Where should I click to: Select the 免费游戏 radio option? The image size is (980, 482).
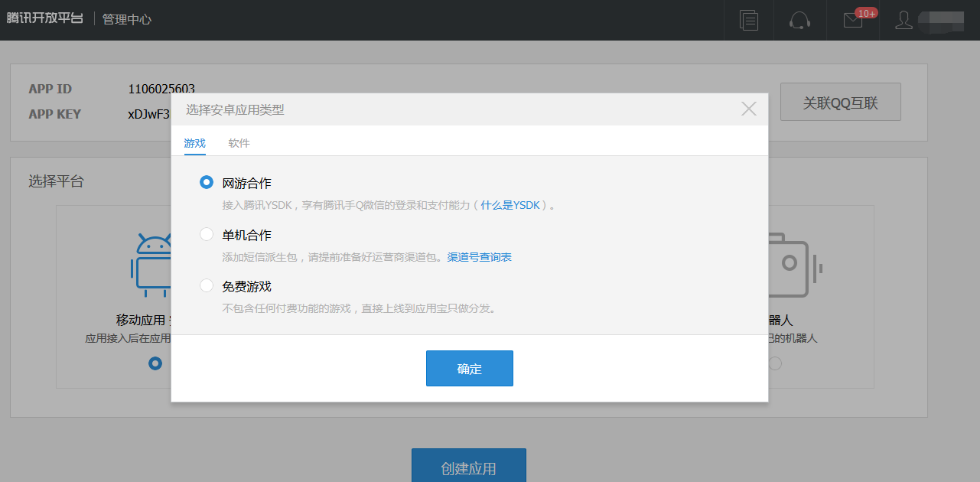point(207,285)
